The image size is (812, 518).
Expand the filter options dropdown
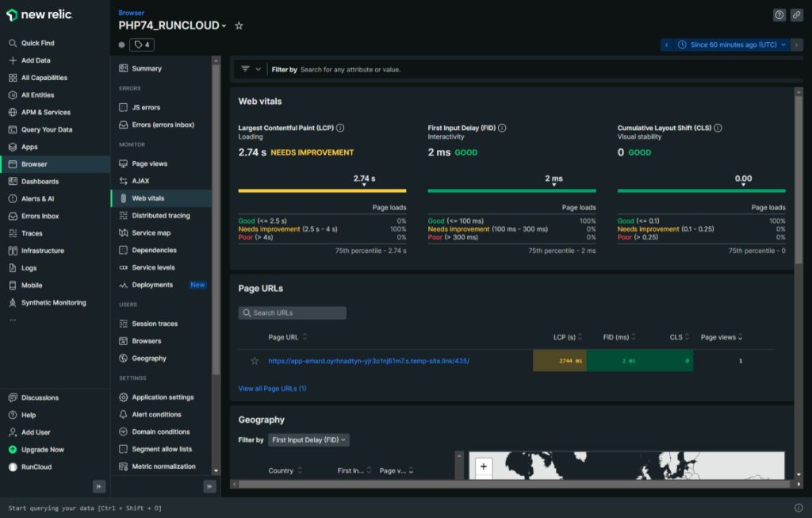click(251, 69)
